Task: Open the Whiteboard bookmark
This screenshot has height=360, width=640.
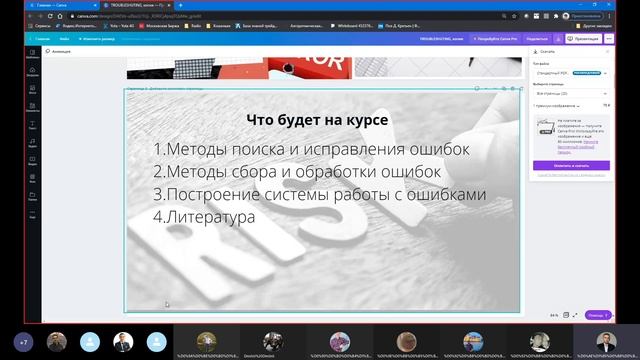Action: [351, 26]
